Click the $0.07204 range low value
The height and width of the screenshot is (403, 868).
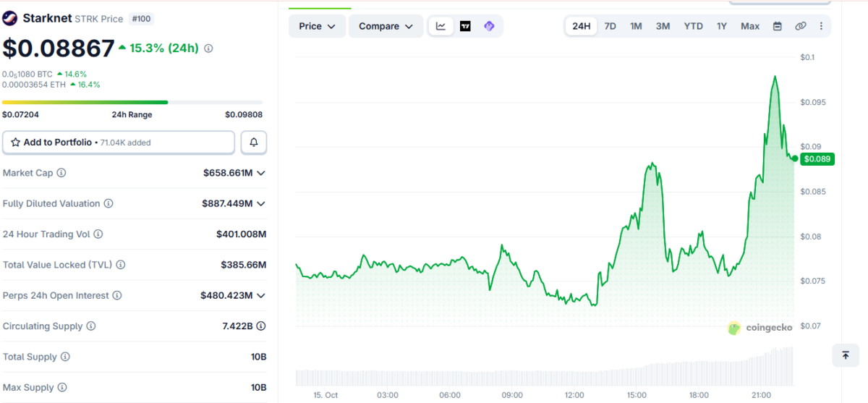point(20,114)
